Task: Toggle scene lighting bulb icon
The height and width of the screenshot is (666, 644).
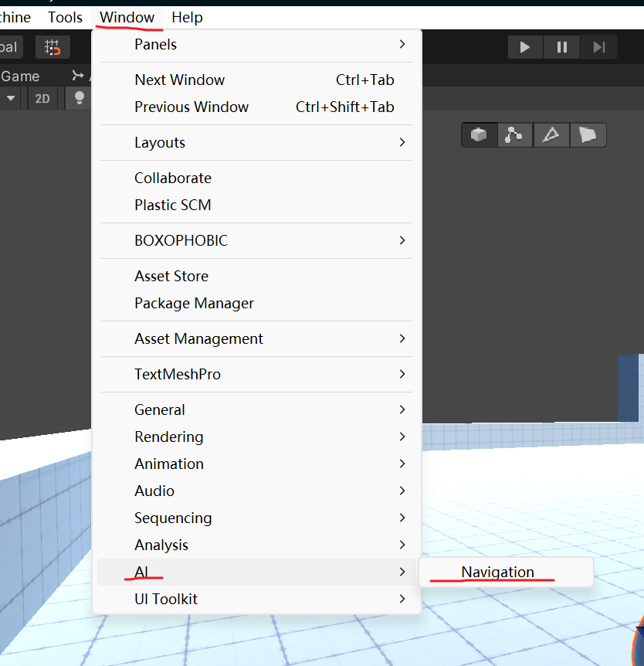Action: [x=79, y=98]
